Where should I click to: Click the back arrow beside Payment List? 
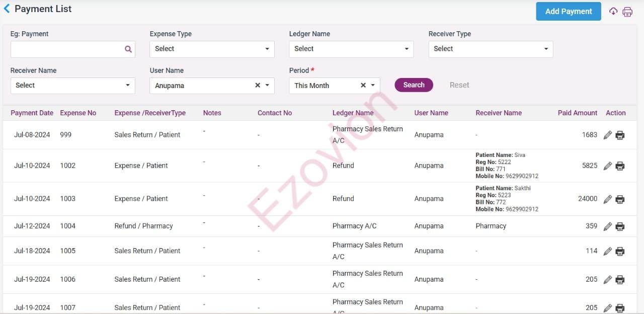click(x=7, y=9)
